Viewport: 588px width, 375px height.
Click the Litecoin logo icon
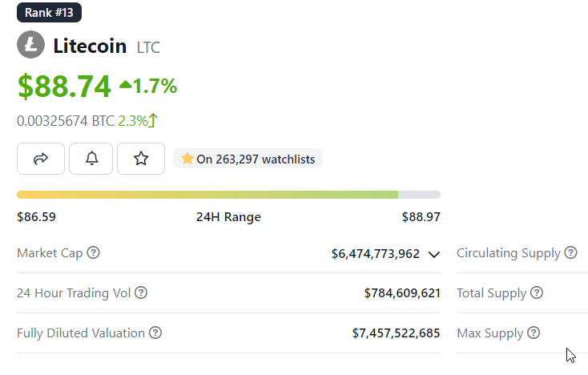pyautogui.click(x=30, y=45)
